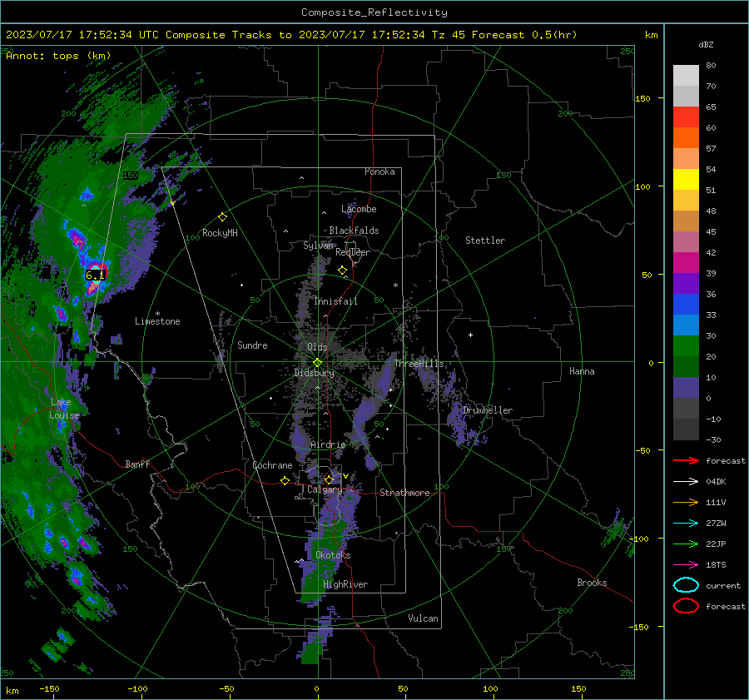Click the magenta 18TS arrow in legend
The image size is (749, 700).
(686, 565)
